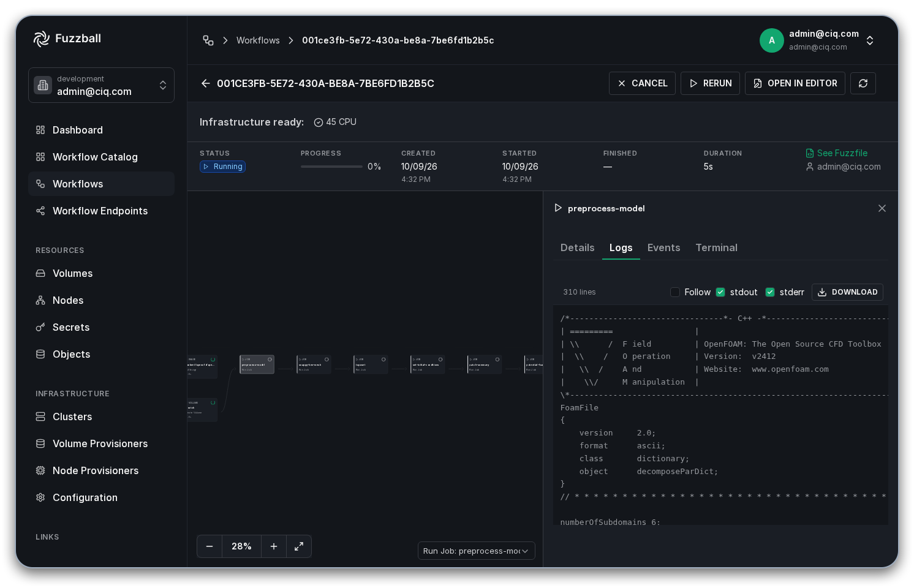Expand the development organization selector

click(x=101, y=85)
